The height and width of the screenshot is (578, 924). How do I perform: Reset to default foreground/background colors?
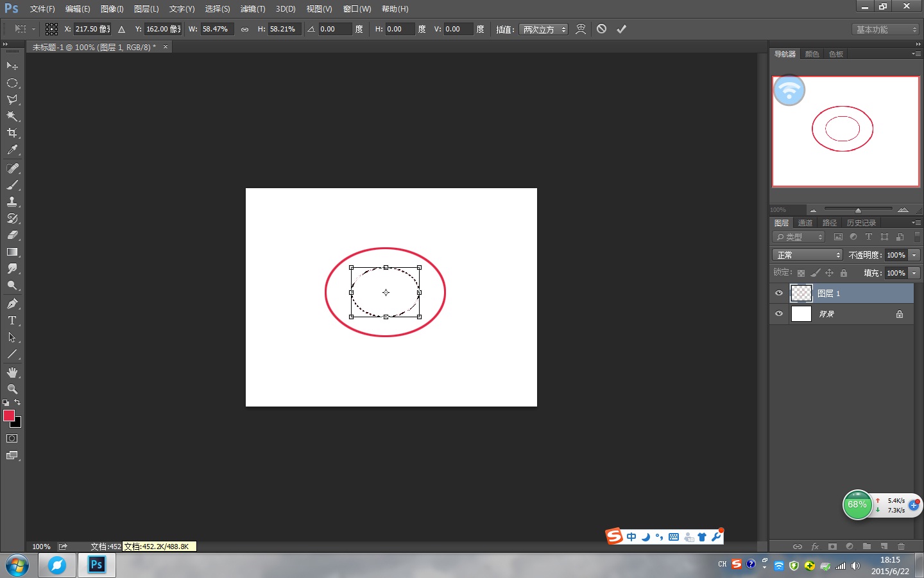[6, 403]
